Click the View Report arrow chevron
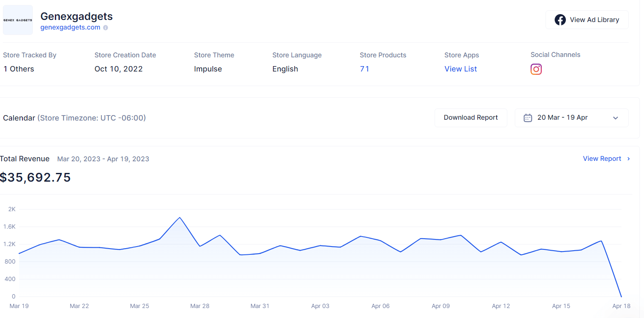The image size is (644, 318). [x=629, y=159]
